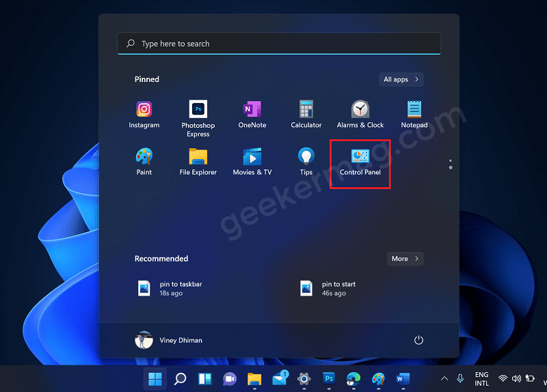Screen dimensions: 547x392
Task: Click the power button icon
Action: [418, 340]
